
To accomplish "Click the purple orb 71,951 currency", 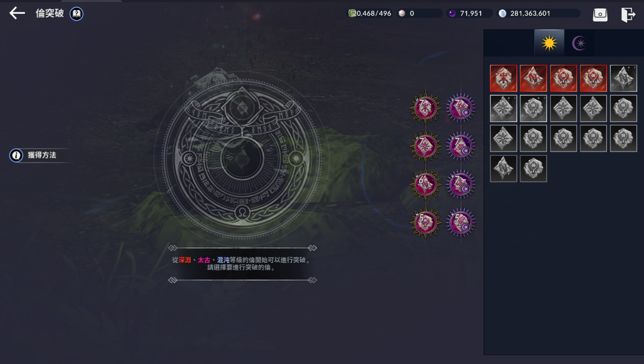I will [x=470, y=13].
